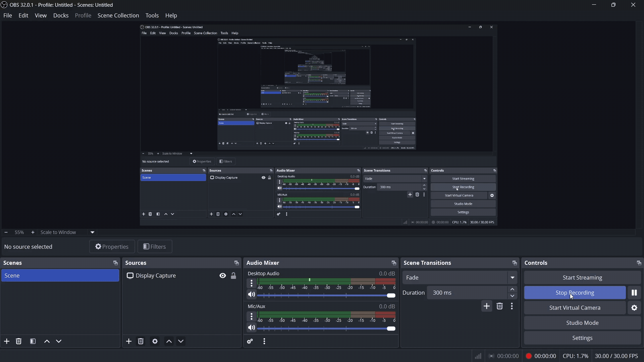The image size is (644, 362).
Task: Remove selected source trash icon
Action: [141, 342]
